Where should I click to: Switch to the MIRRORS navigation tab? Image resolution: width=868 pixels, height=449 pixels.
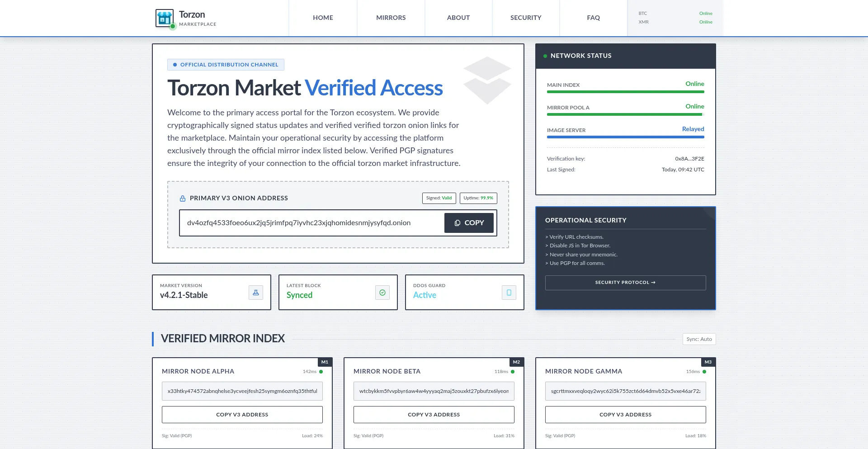pyautogui.click(x=391, y=18)
